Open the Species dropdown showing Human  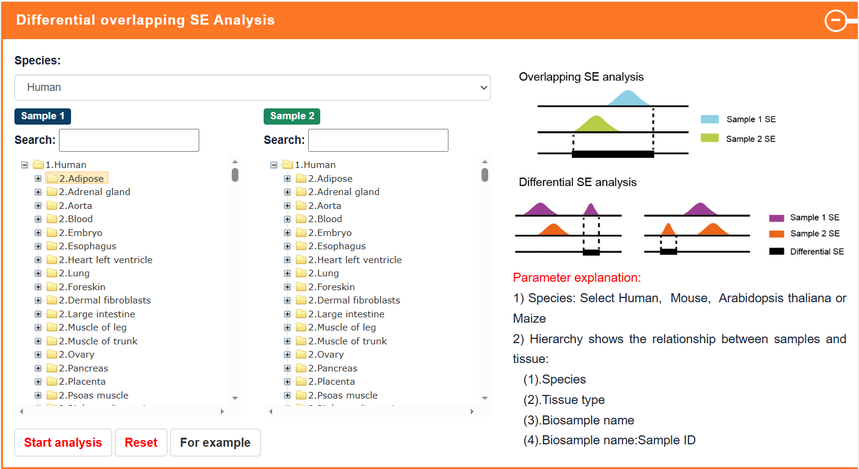pos(252,88)
